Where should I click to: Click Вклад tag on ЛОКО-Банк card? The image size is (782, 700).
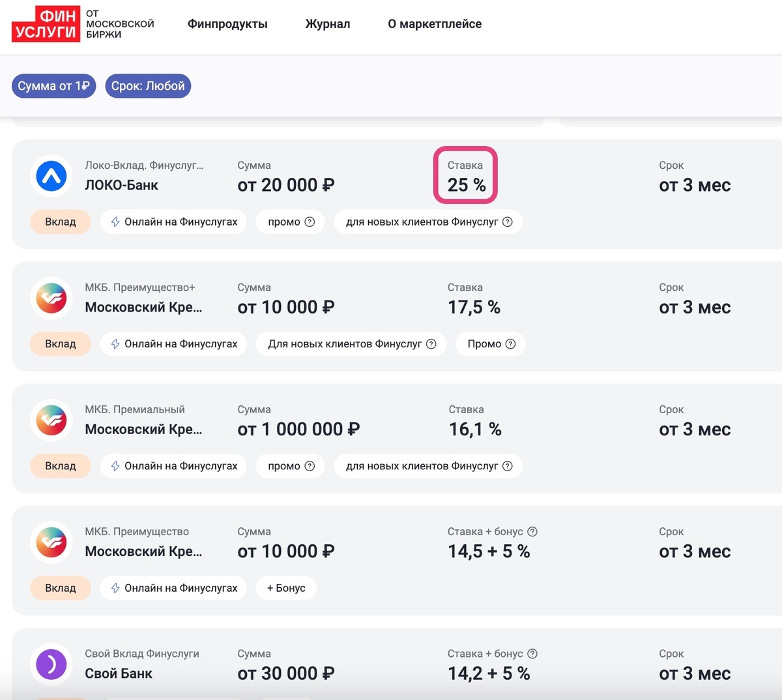61,222
